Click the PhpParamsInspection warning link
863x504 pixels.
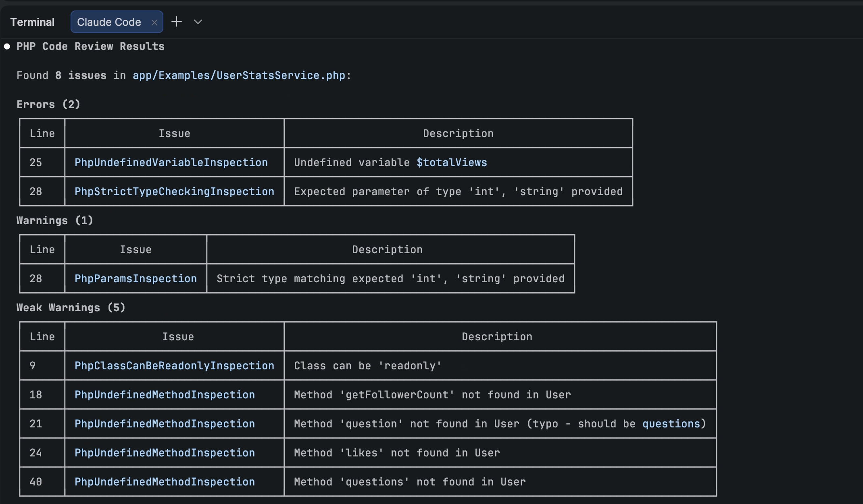135,279
